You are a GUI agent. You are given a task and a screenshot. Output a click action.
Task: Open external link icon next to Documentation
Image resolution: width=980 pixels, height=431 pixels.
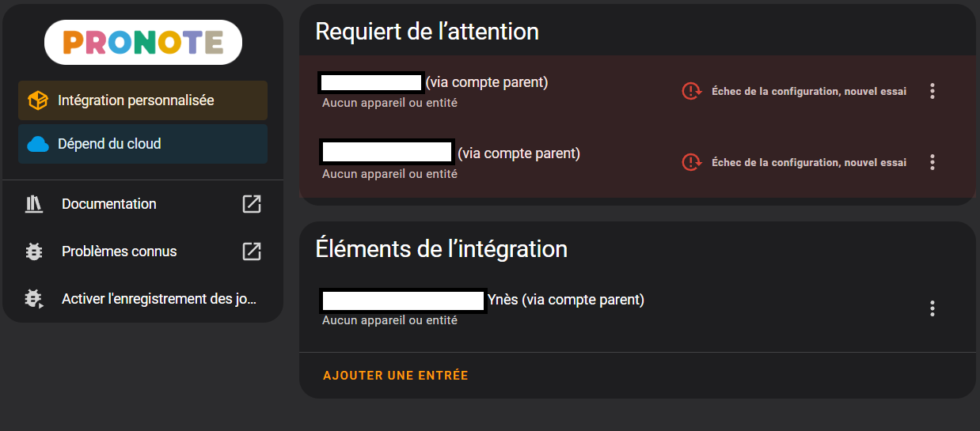point(252,204)
